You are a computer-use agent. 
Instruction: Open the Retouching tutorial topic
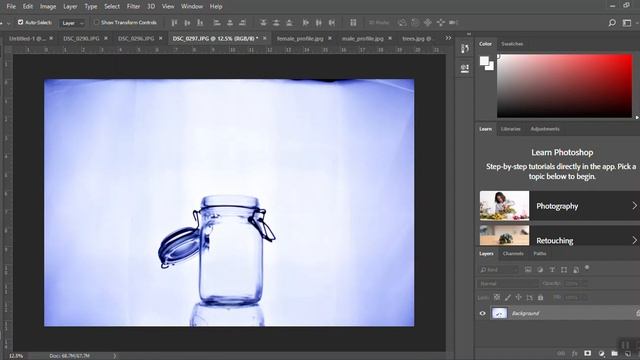pos(560,236)
